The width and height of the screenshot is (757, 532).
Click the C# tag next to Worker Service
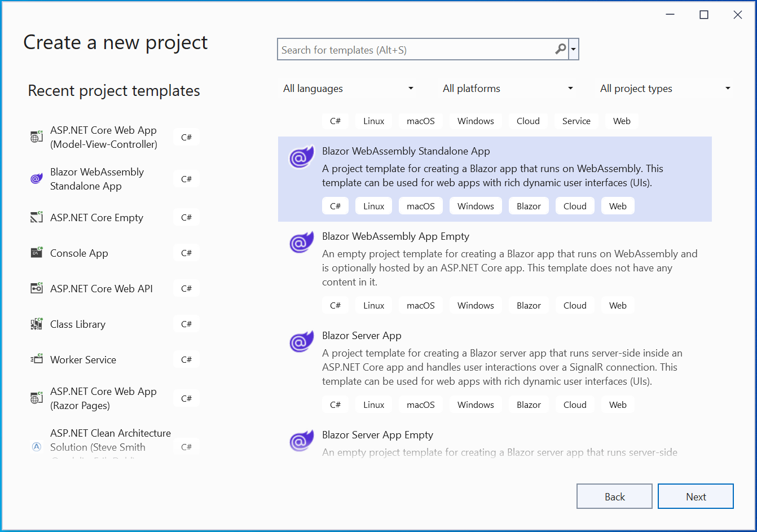(x=186, y=359)
